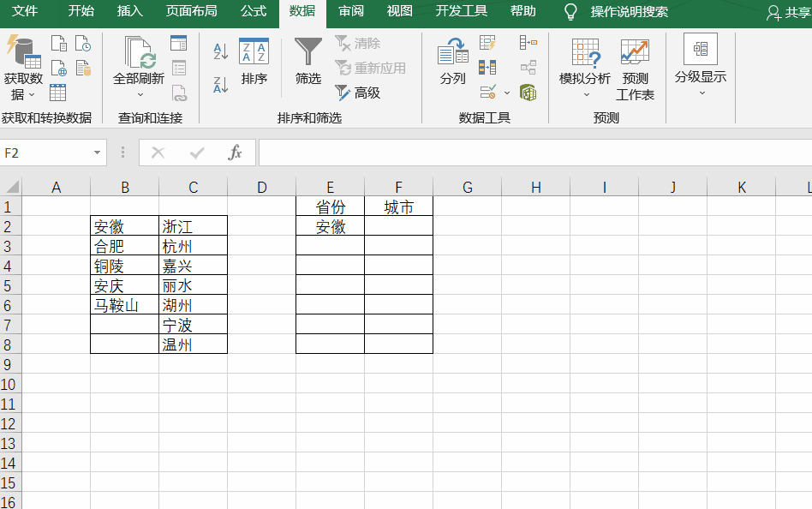Click the Insert Function fx icon
This screenshot has height=509, width=812.
235,153
